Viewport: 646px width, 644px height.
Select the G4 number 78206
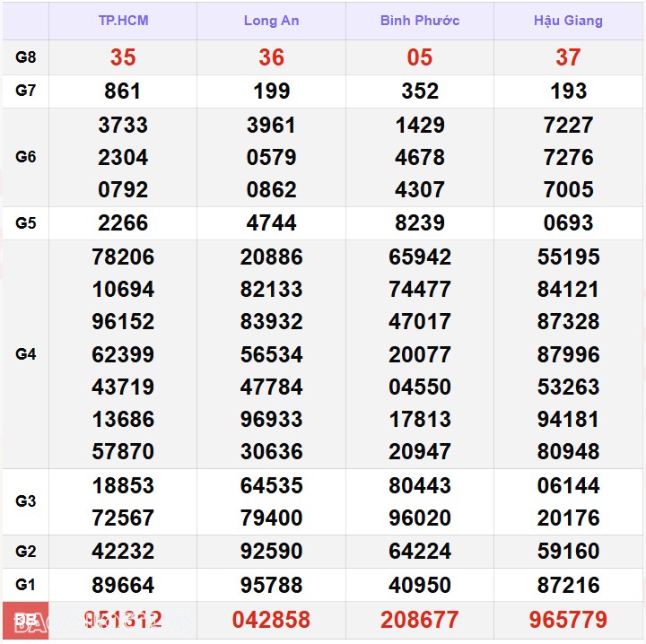(123, 257)
